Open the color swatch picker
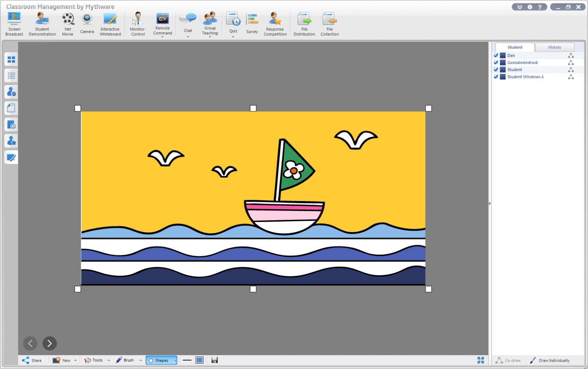Viewport: 588px width, 369px height. tap(199, 360)
